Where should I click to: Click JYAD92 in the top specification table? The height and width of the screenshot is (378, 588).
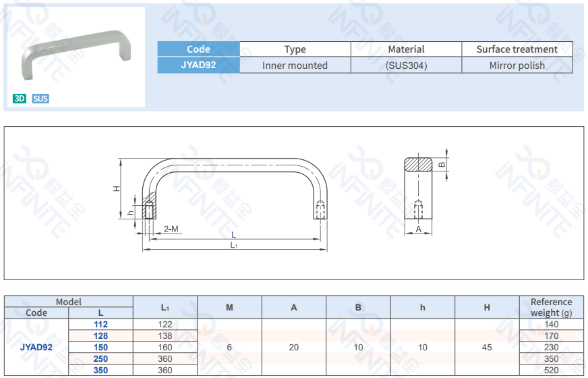tap(198, 65)
